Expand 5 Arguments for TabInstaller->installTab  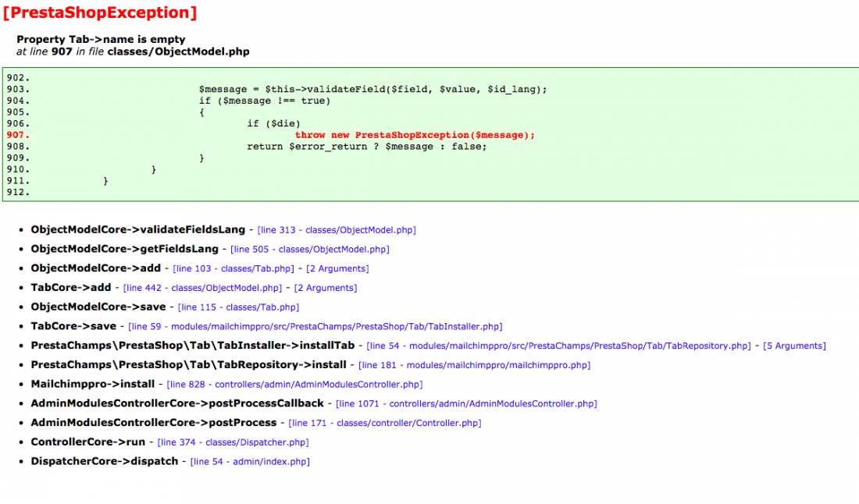[794, 346]
